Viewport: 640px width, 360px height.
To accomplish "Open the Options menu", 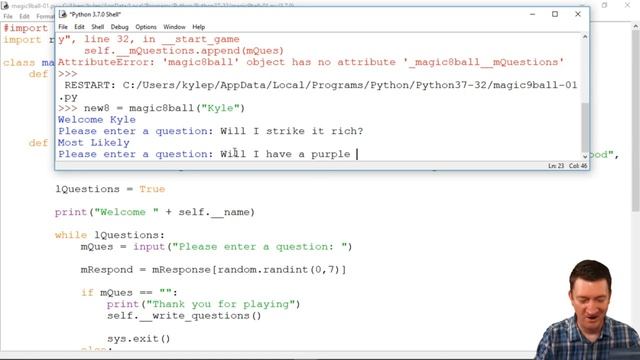I will click(146, 27).
